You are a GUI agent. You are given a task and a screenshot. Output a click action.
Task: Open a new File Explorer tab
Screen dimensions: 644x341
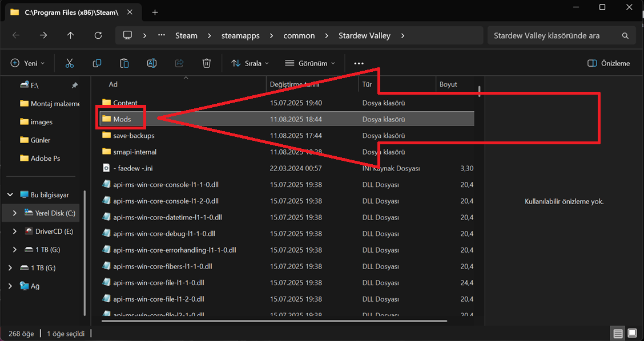click(x=155, y=13)
